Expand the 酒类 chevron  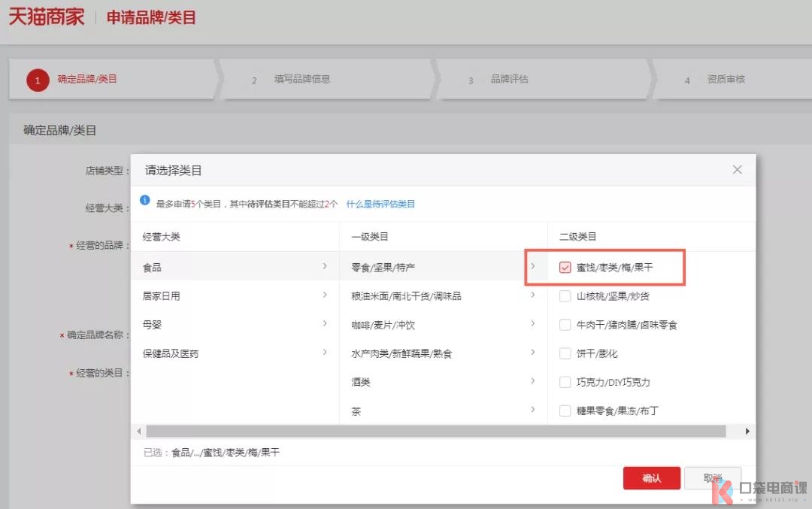(533, 381)
